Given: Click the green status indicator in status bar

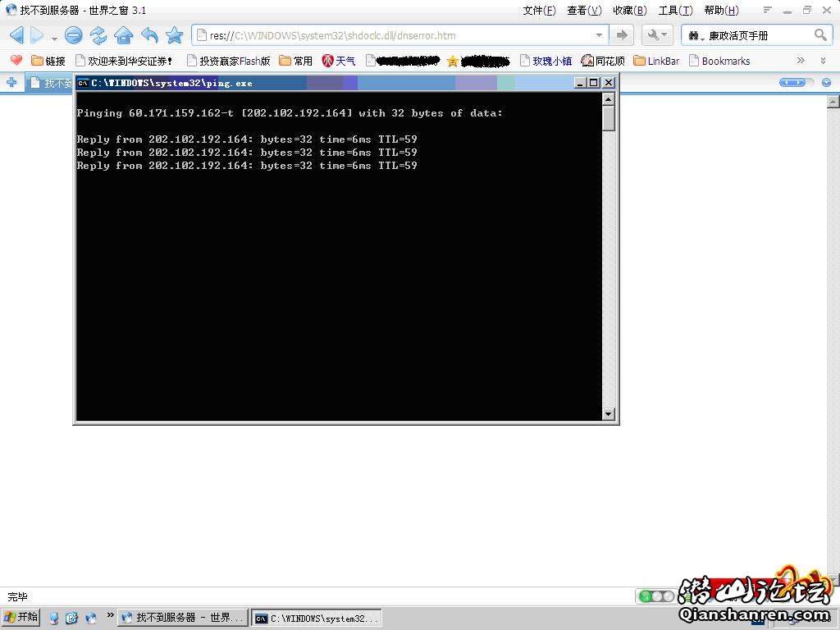Looking at the screenshot, I should click(646, 596).
